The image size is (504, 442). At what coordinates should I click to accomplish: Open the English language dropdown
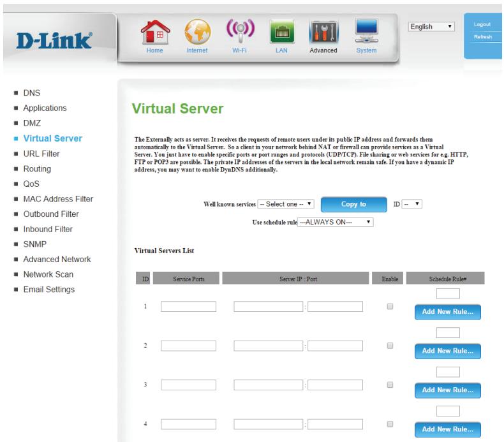(x=431, y=27)
